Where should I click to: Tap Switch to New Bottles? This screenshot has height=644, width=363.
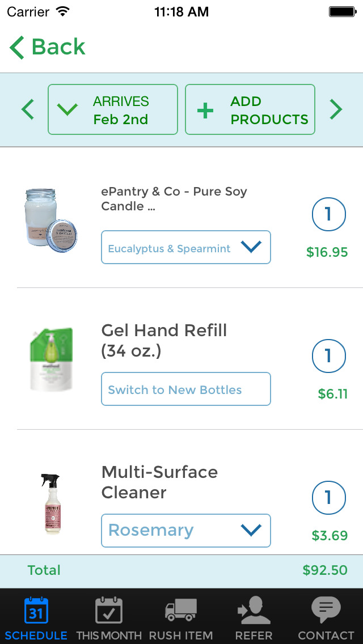point(186,389)
